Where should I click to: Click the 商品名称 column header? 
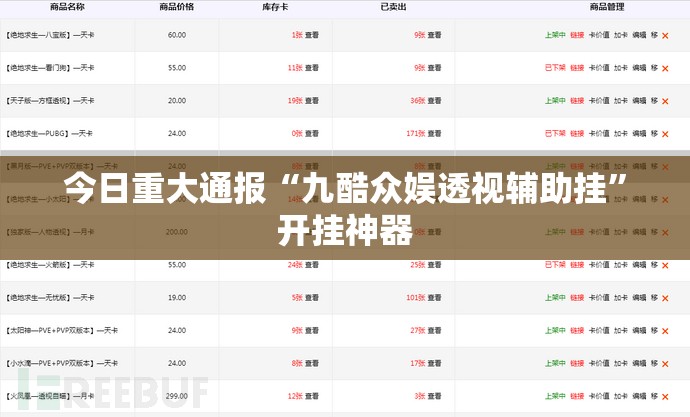click(x=67, y=7)
